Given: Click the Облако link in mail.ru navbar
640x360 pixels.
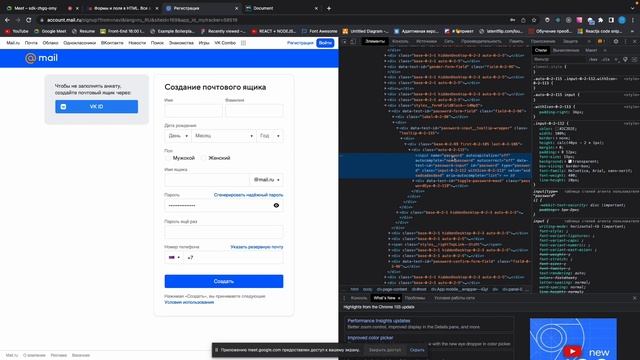Looking at the screenshot, I should click(50, 43).
